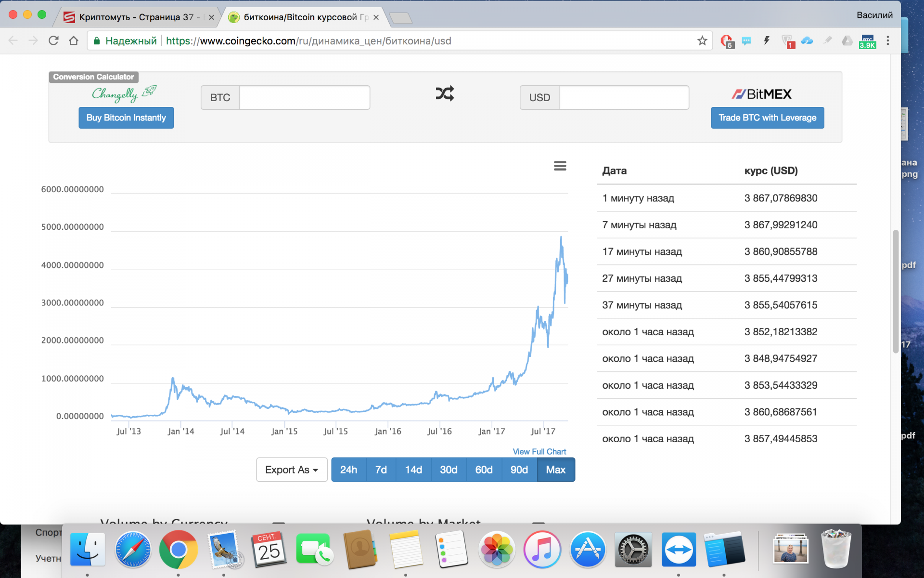Open the chart hamburger menu icon

pos(560,166)
